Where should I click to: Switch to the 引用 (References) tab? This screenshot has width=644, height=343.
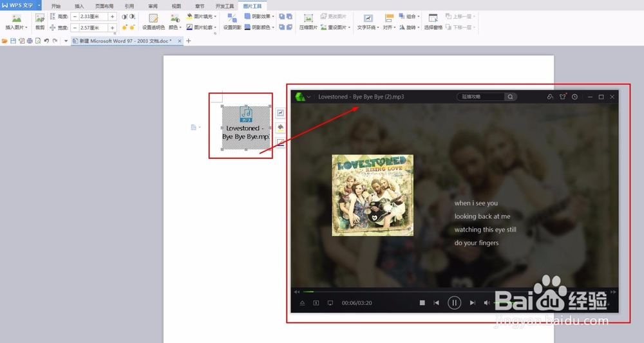[129, 6]
